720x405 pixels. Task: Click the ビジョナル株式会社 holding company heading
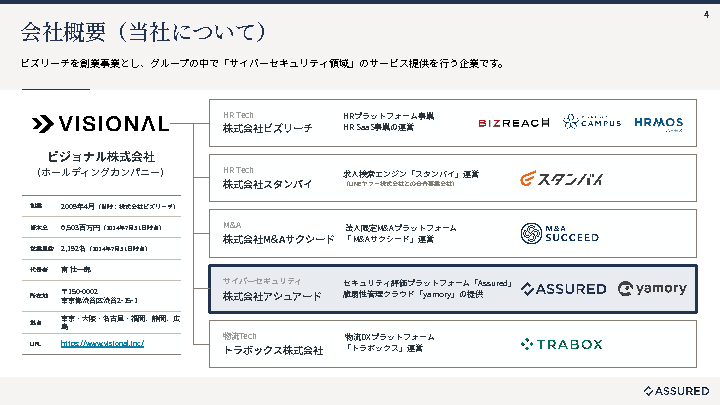[x=101, y=157]
